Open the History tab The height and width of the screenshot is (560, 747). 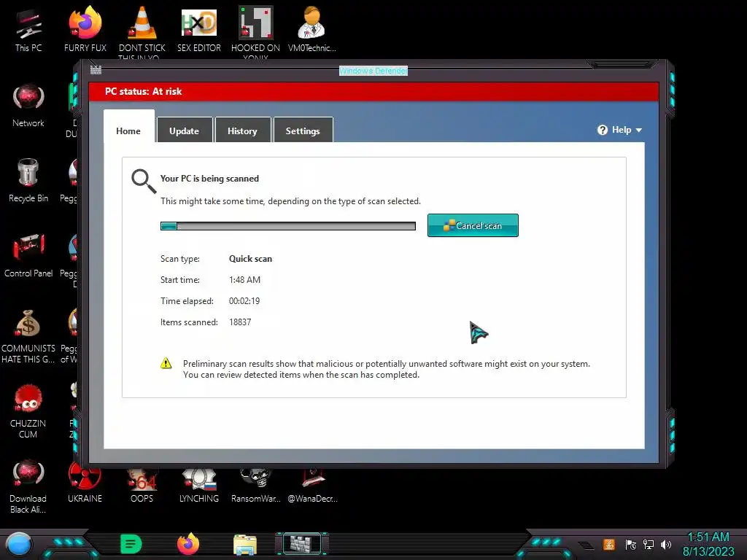coord(242,131)
